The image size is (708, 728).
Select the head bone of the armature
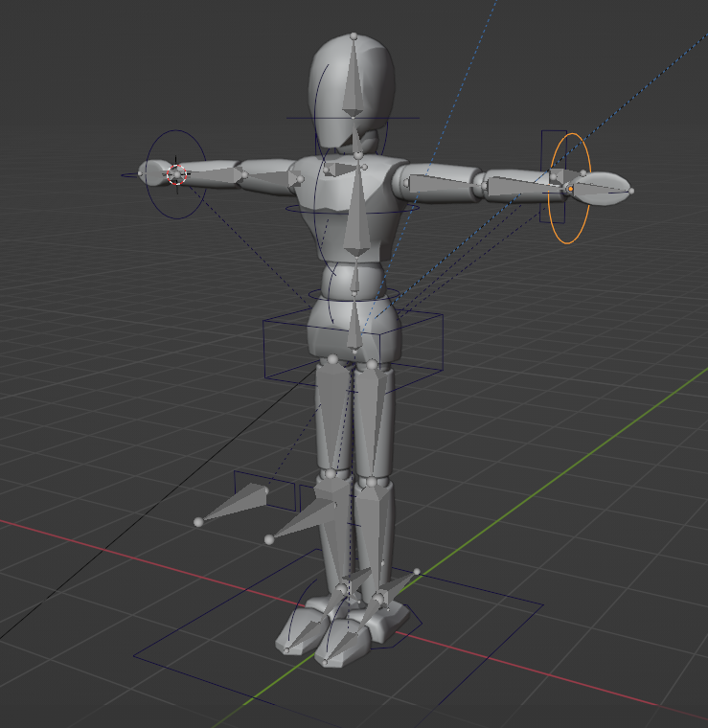(354, 86)
